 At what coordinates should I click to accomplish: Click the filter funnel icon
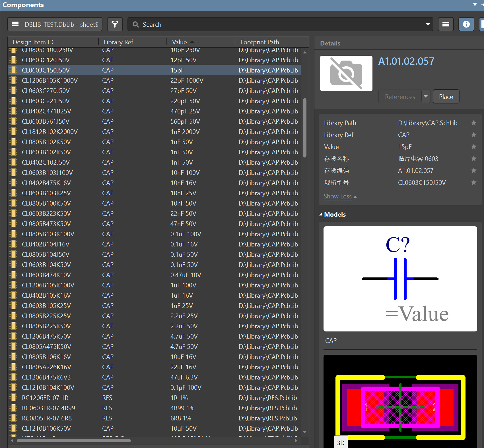tap(115, 24)
